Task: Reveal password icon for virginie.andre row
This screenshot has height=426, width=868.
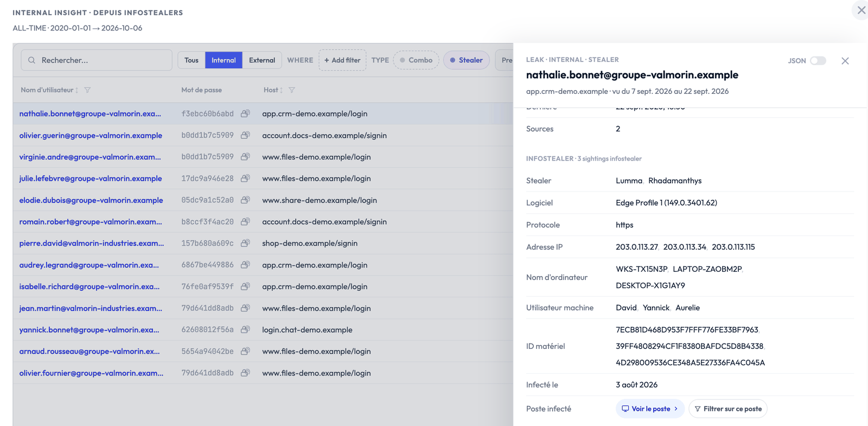Action: pyautogui.click(x=245, y=157)
